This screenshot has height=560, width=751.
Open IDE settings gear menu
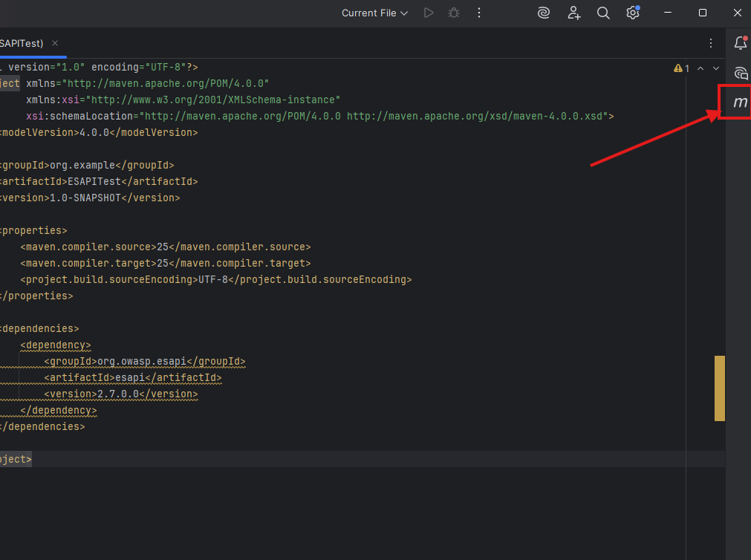pos(632,13)
